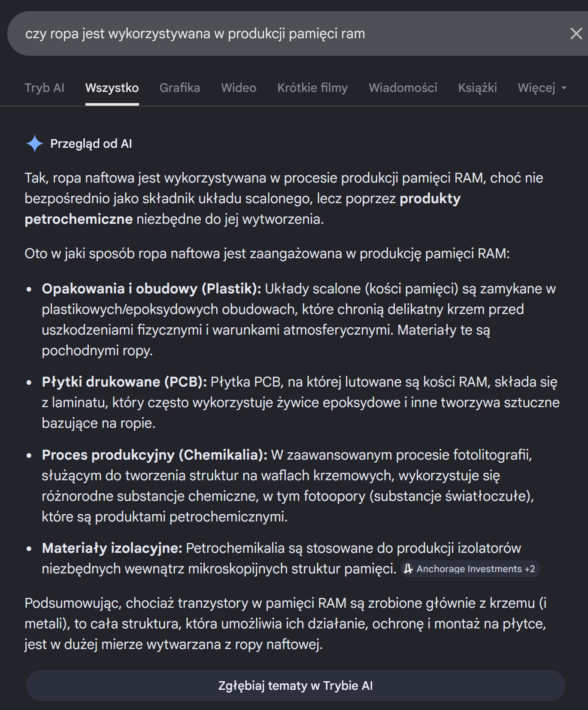
Task: Click the "Materiały izolacyjne" bullet heading
Action: (112, 548)
